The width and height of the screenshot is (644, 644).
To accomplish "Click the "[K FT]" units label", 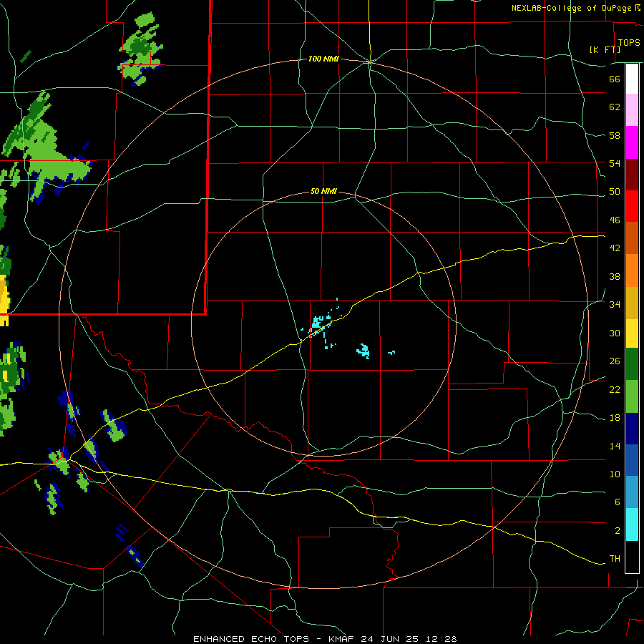I will pyautogui.click(x=605, y=50).
